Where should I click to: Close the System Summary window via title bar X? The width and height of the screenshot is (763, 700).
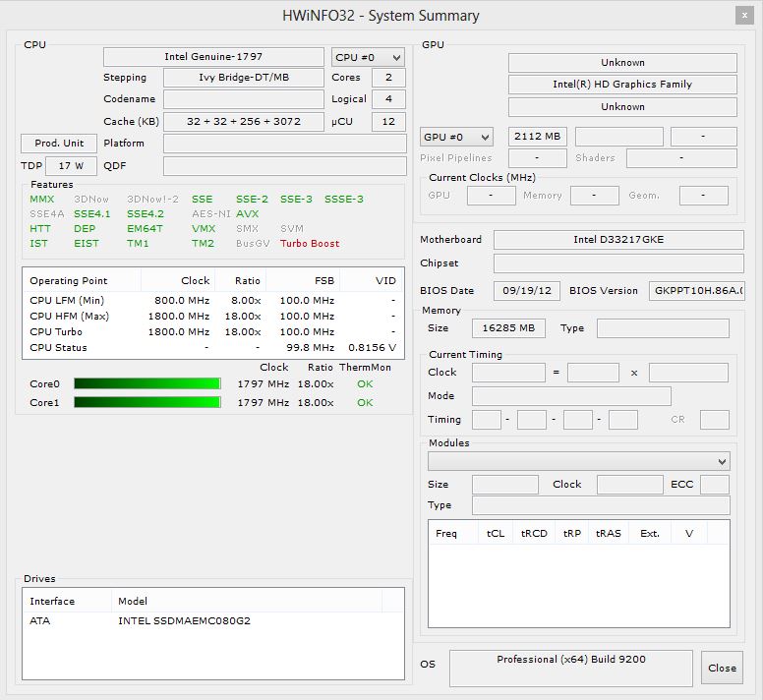click(x=746, y=15)
